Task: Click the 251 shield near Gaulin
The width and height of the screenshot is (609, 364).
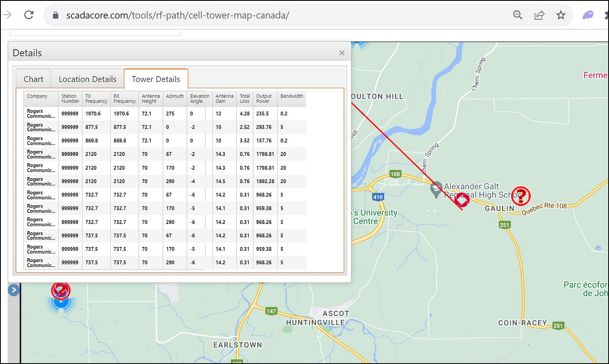Action: point(504,225)
